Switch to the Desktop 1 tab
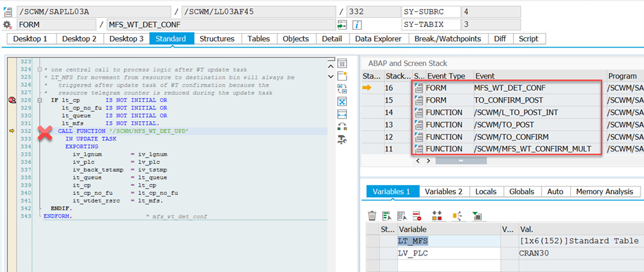The width and height of the screenshot is (644, 272). pyautogui.click(x=30, y=39)
